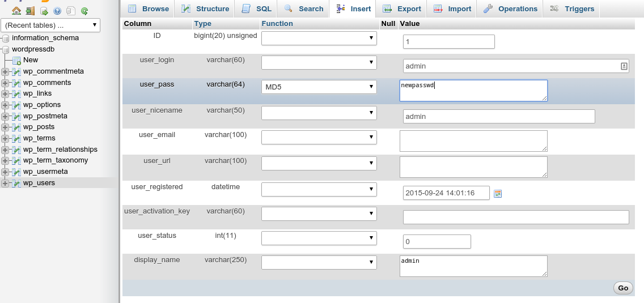The width and height of the screenshot is (644, 303).
Task: Click the user_email value textarea
Action: (x=473, y=141)
